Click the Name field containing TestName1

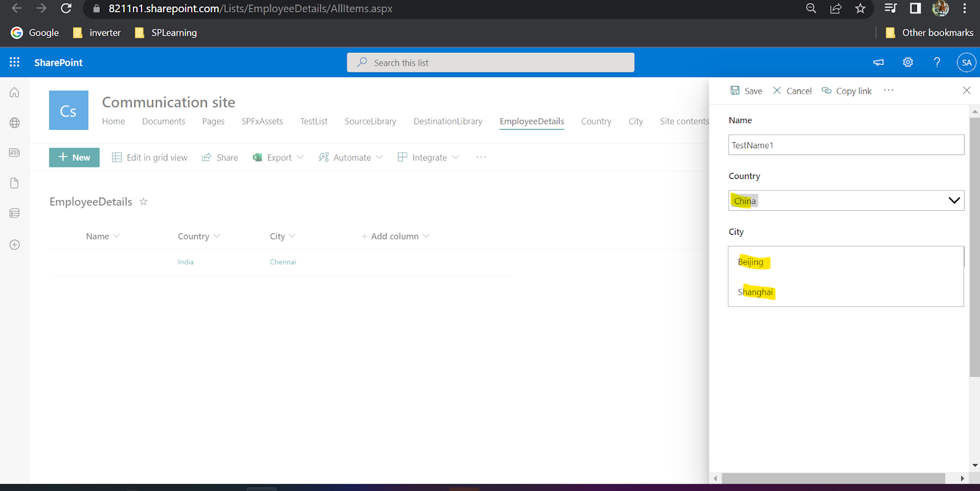pyautogui.click(x=846, y=145)
